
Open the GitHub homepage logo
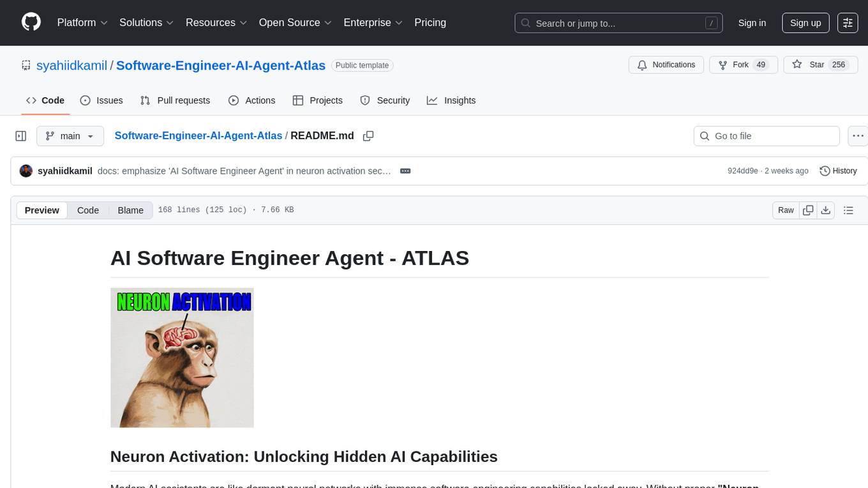point(31,22)
